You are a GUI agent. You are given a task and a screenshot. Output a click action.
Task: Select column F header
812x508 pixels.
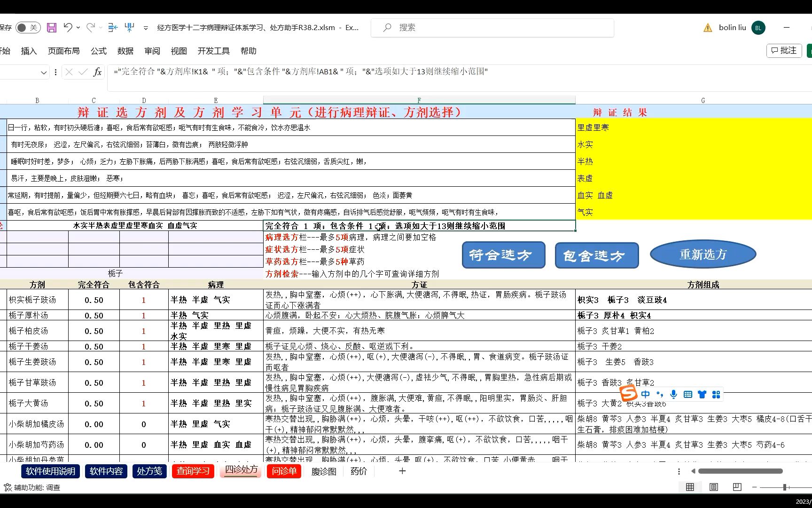pos(419,100)
